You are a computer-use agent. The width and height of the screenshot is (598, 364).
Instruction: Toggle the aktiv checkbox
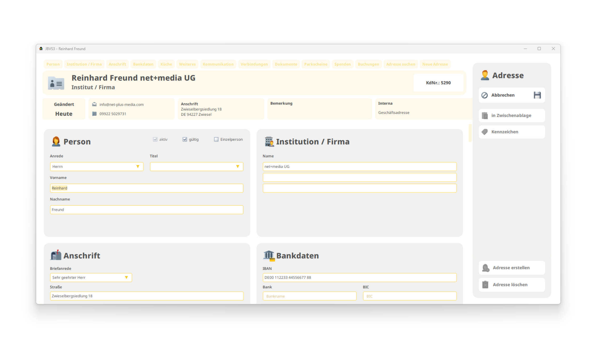point(155,139)
